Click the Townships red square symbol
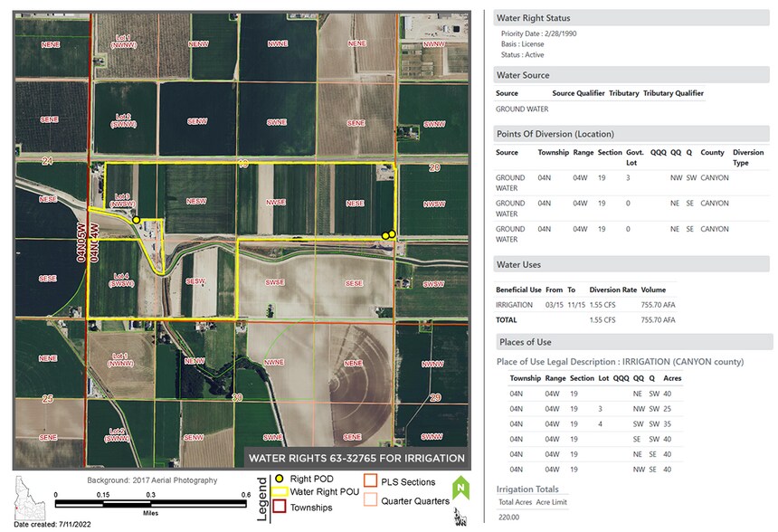Screen dimensions: 778x532 click(279, 505)
